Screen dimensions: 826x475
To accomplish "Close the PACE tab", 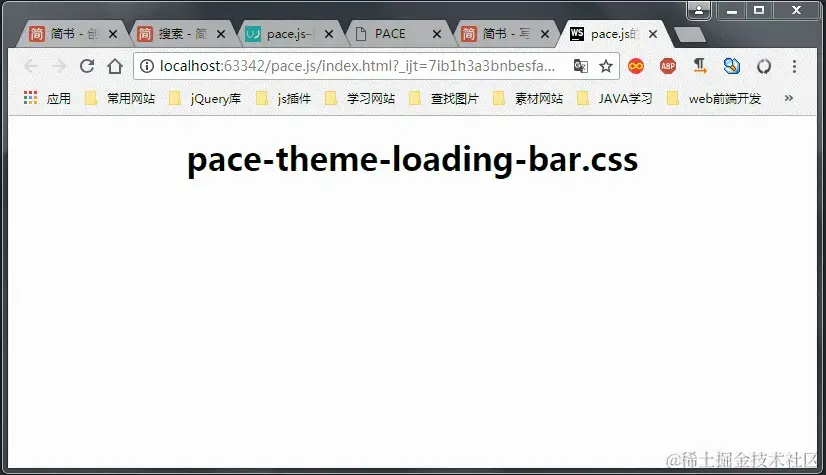I will coord(437,34).
